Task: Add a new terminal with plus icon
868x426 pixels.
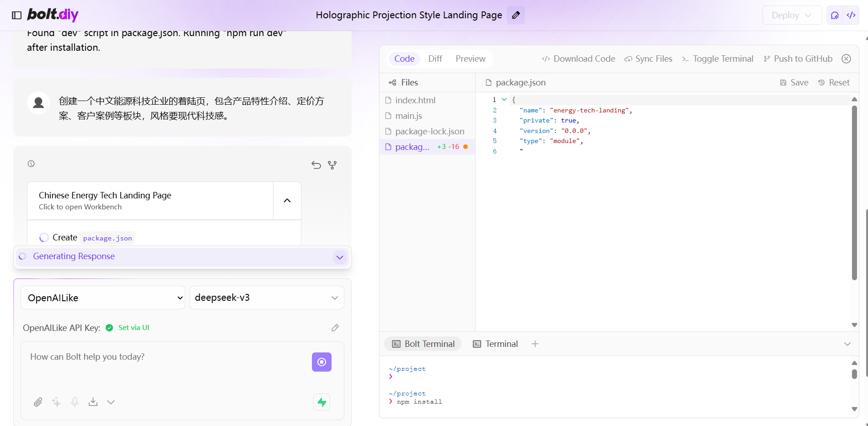Action: click(535, 344)
